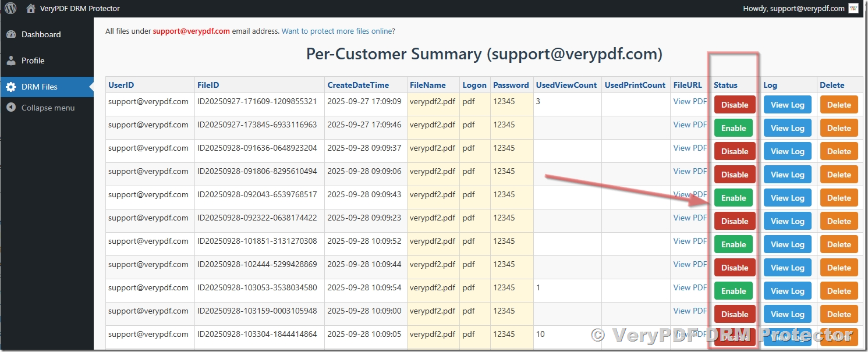Image resolution: width=868 pixels, height=352 pixels.
Task: Click the Dashboard gauge icon in sidebar
Action: click(11, 34)
